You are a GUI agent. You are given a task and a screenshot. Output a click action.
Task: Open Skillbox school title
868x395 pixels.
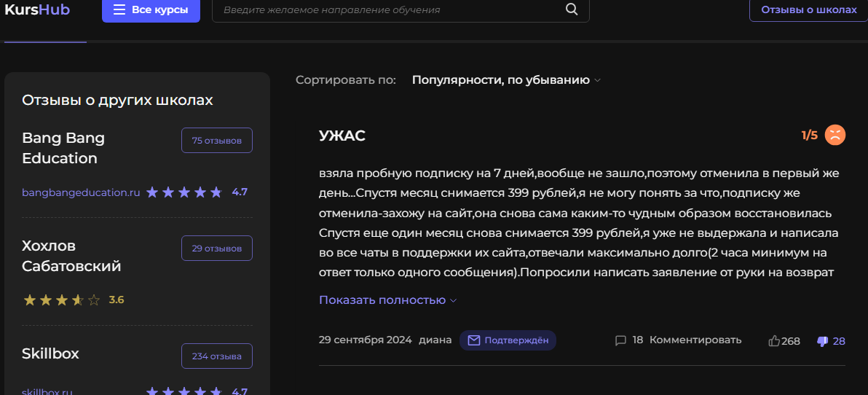click(x=50, y=353)
